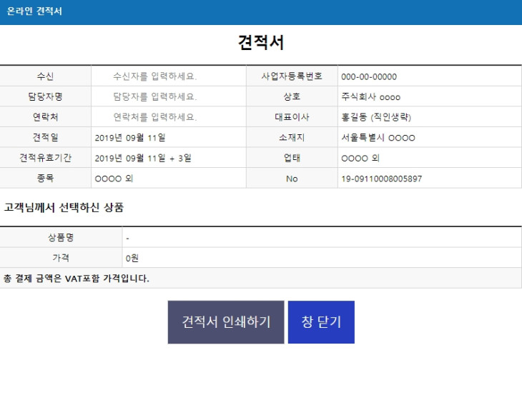Screen dimensions: 522x420
Task: Click the VAT포함 notice text
Action: (x=77, y=279)
